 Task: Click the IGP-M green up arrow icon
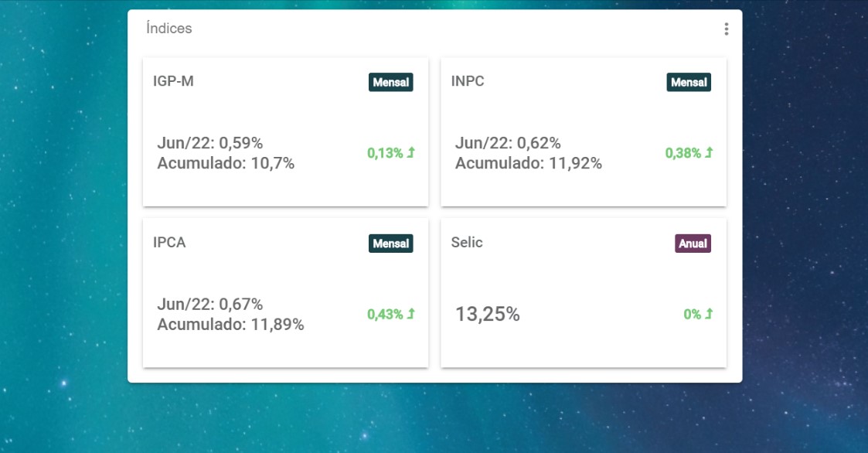(410, 152)
